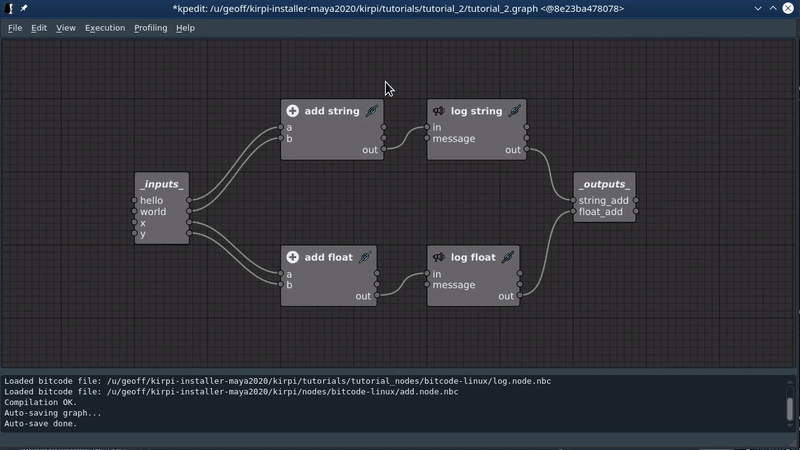Click the feather icon on add float node
The width and height of the screenshot is (800, 450).
[365, 257]
